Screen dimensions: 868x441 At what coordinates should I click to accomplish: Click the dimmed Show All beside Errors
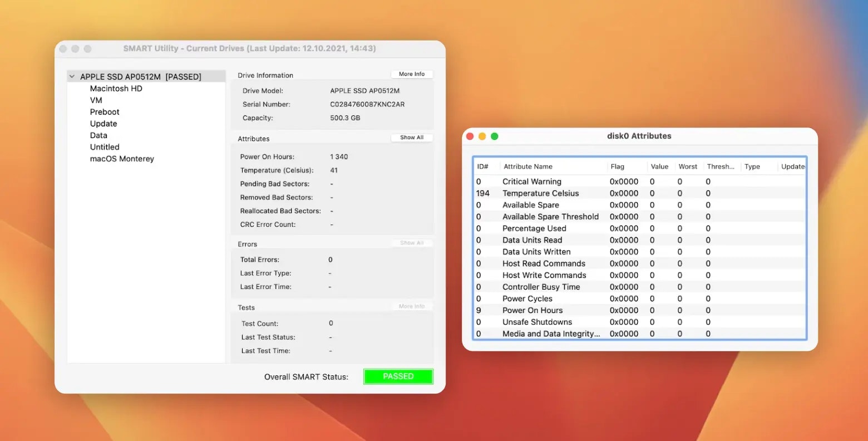[x=412, y=243]
